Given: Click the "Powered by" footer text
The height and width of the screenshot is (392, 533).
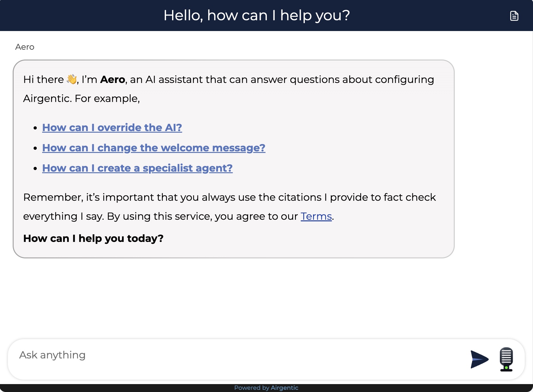Looking at the screenshot, I should click(252, 388).
